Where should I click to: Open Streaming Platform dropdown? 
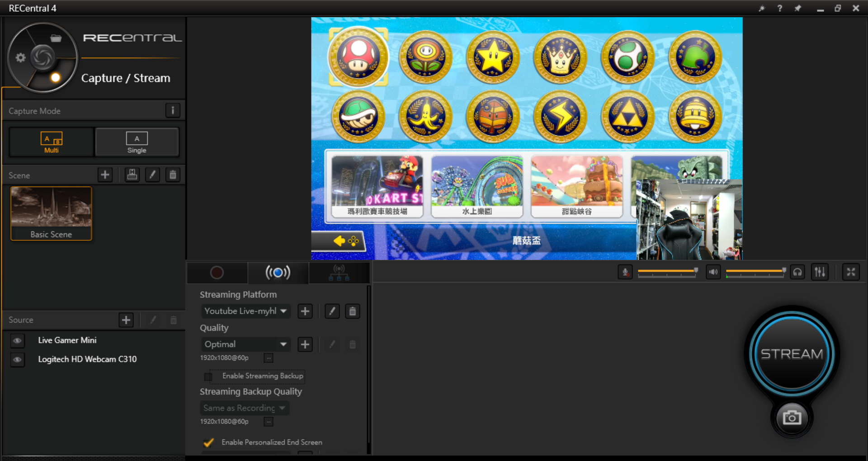pyautogui.click(x=245, y=311)
